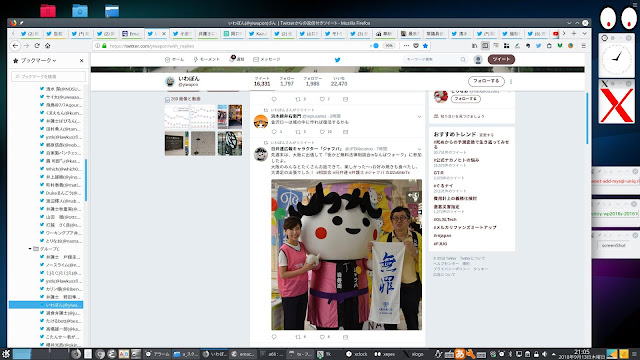Viewport: 640px width, 360px height.
Task: Open the ホーム home navigation item
Action: (x=174, y=60)
